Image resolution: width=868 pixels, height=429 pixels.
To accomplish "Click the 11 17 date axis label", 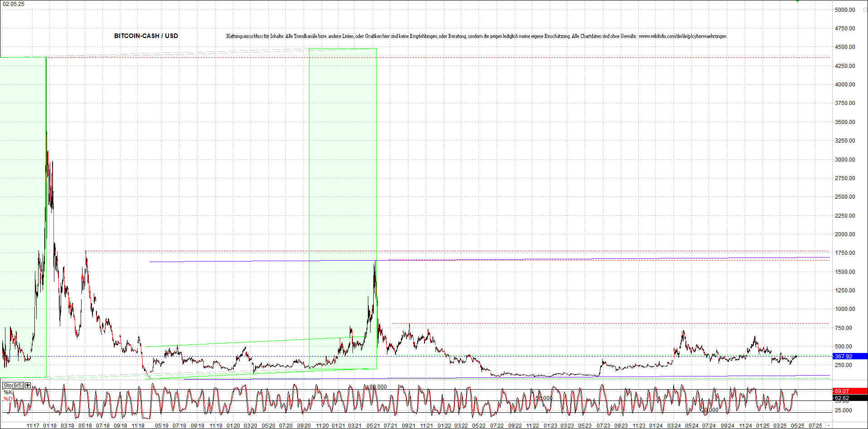I will point(33,425).
